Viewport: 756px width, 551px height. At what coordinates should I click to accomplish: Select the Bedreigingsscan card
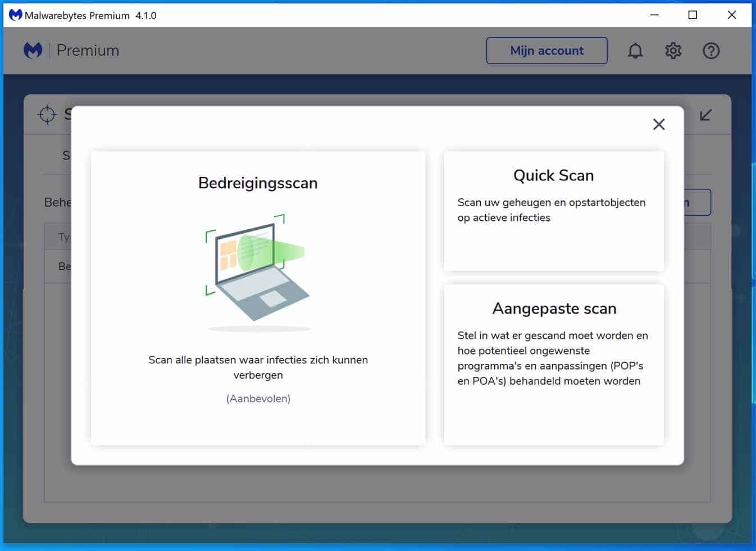point(258,298)
